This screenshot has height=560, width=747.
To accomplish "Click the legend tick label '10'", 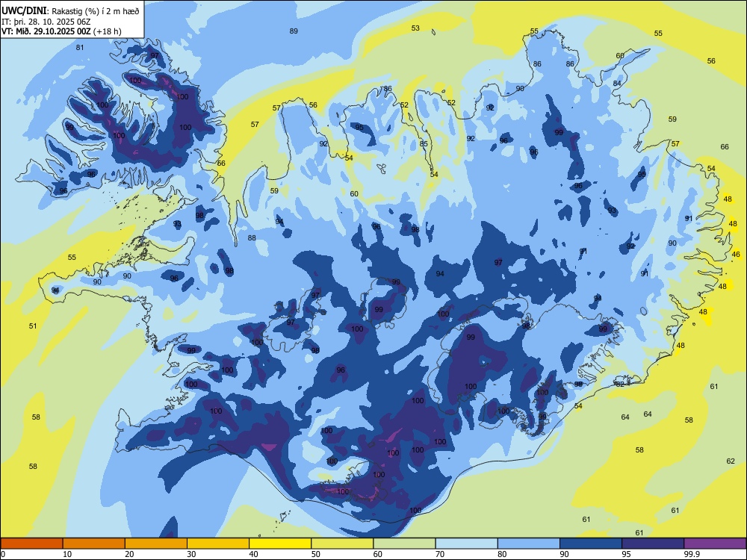I will (67, 554).
